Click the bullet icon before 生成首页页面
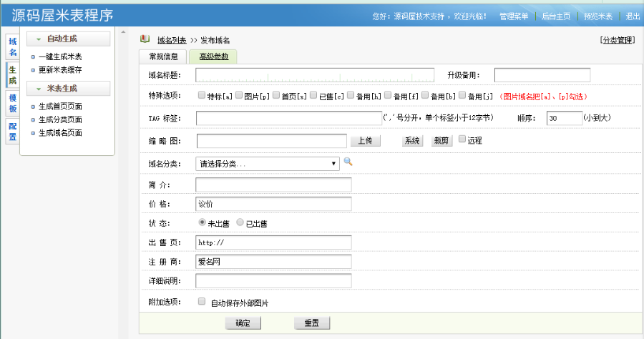The height and width of the screenshot is (339, 644). 33,107
